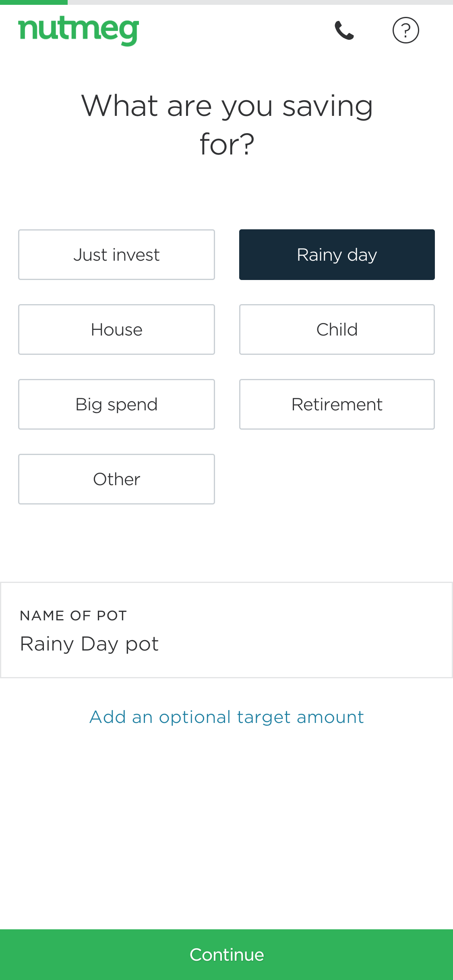Select the Other goal option

click(x=116, y=479)
